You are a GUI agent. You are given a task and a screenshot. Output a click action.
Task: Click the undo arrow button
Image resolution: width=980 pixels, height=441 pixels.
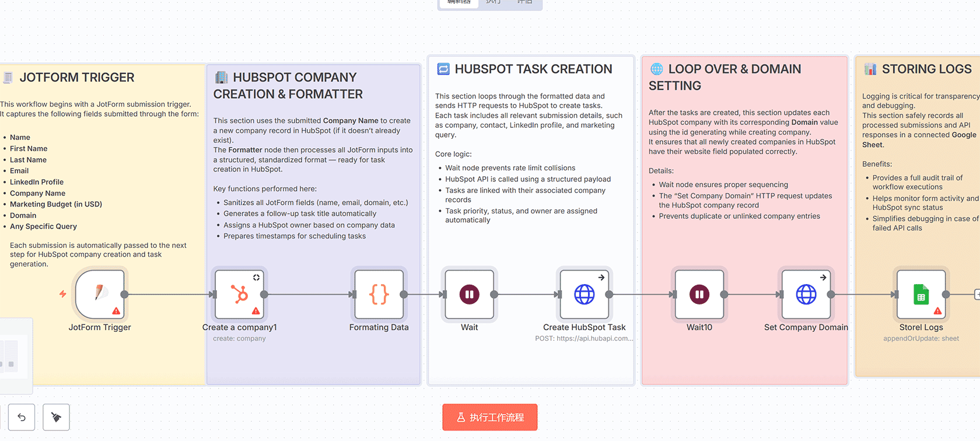[22, 417]
